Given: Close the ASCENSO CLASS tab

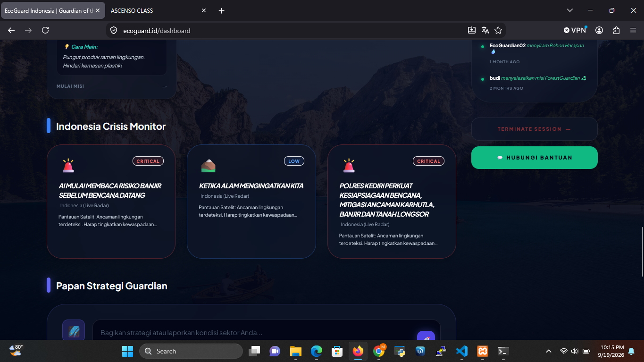Looking at the screenshot, I should [204, 10].
